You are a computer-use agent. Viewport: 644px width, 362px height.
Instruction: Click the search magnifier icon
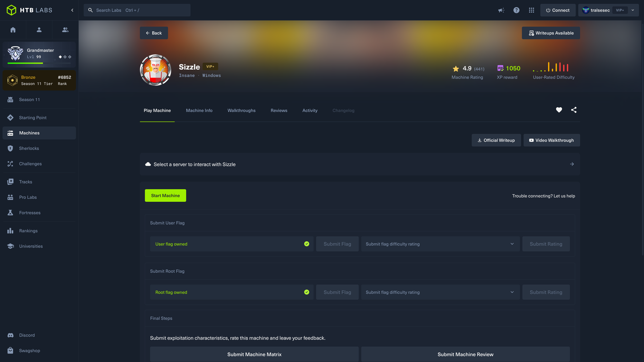(90, 10)
